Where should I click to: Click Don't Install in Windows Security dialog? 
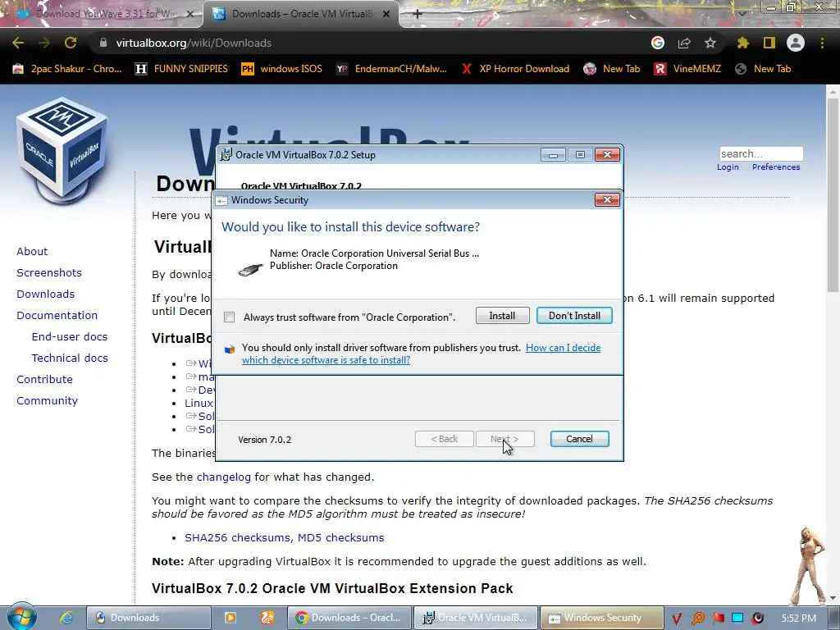[x=574, y=316]
